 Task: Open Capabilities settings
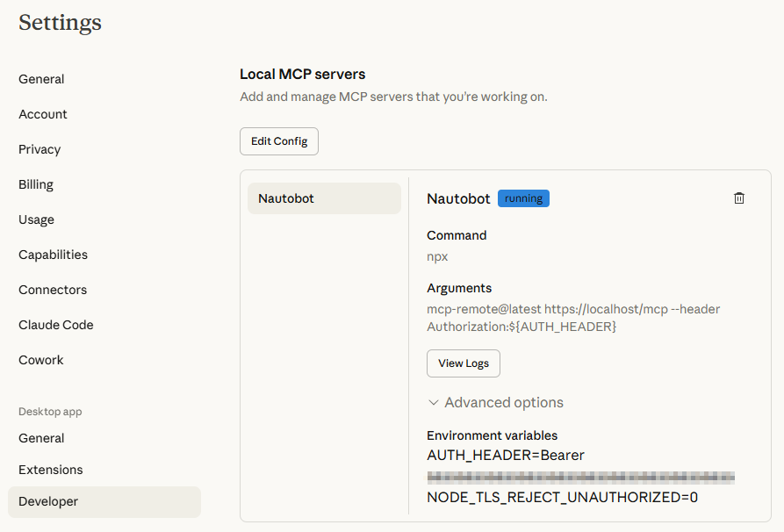(53, 255)
